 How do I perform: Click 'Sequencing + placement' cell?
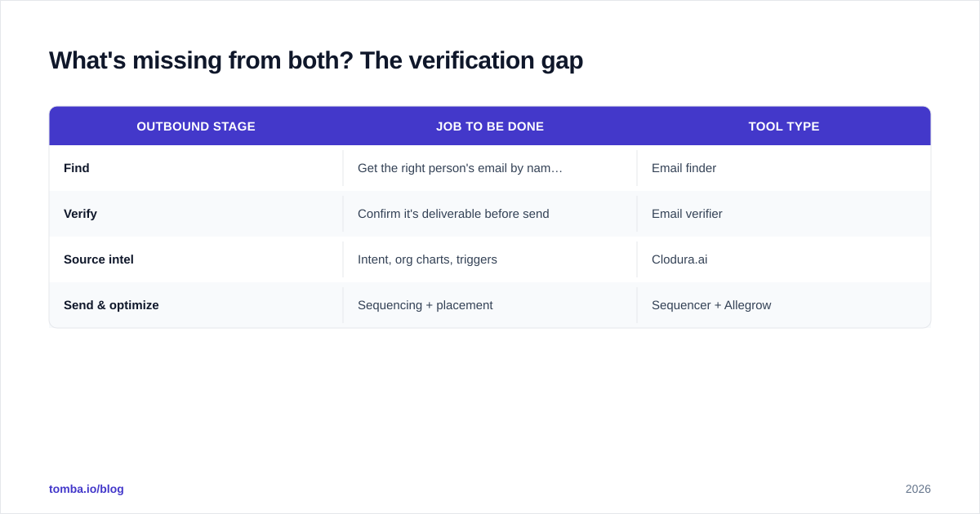[490, 305]
